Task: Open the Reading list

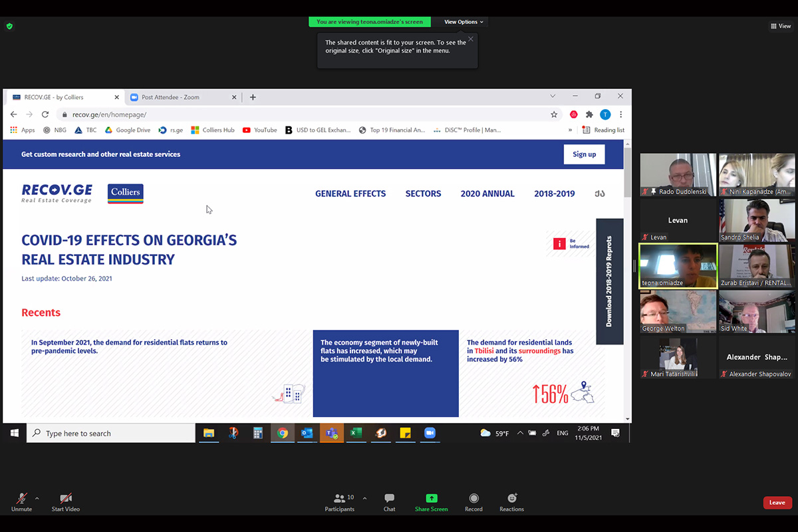Action: pos(603,130)
